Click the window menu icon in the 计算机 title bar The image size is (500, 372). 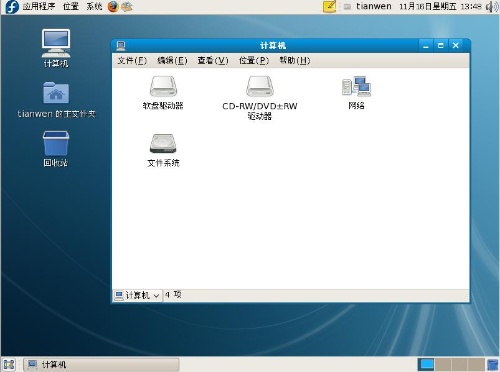[121, 46]
